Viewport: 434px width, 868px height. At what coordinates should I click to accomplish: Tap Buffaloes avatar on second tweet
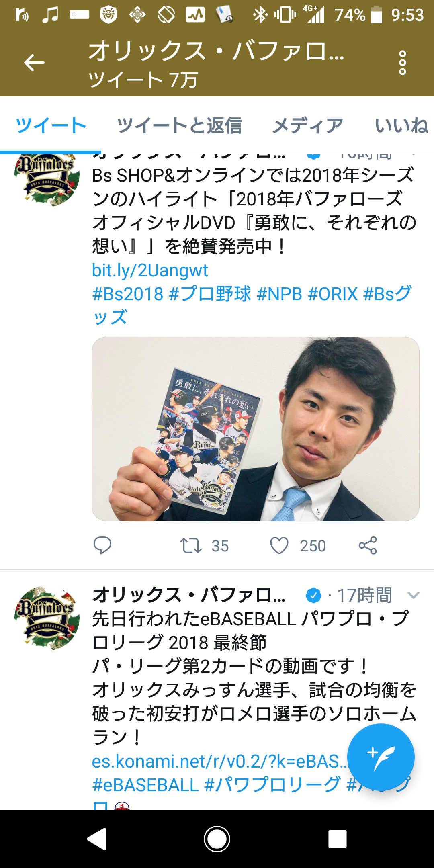point(47,618)
